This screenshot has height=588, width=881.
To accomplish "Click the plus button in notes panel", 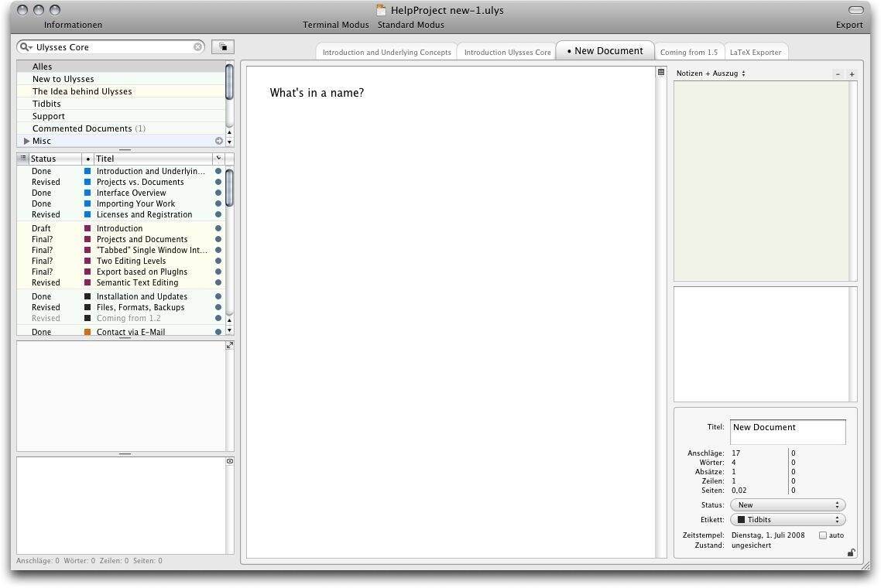I will [x=852, y=74].
